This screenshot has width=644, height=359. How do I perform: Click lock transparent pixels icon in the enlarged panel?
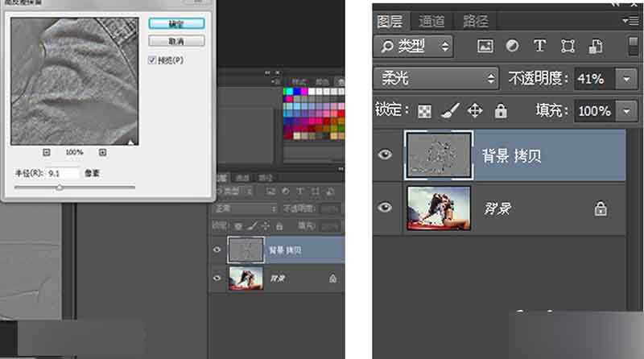[x=424, y=110]
